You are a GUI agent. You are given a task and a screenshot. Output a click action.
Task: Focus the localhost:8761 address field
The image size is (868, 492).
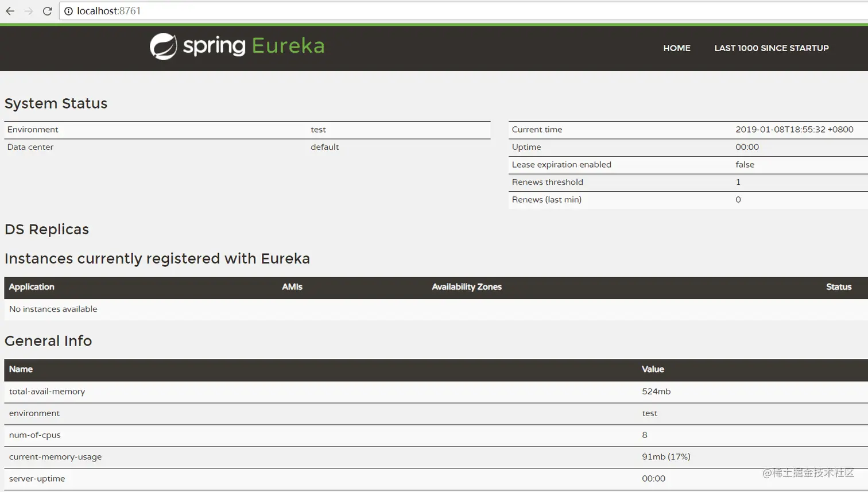(x=463, y=11)
